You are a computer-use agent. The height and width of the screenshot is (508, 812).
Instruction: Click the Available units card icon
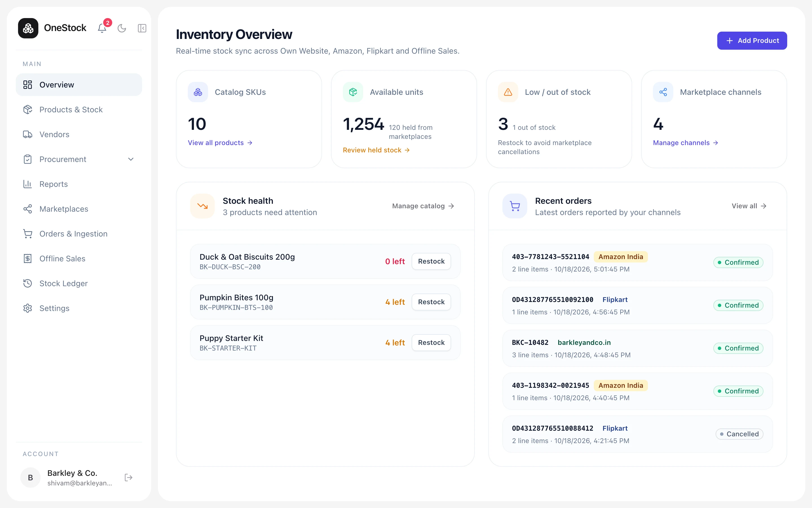353,92
